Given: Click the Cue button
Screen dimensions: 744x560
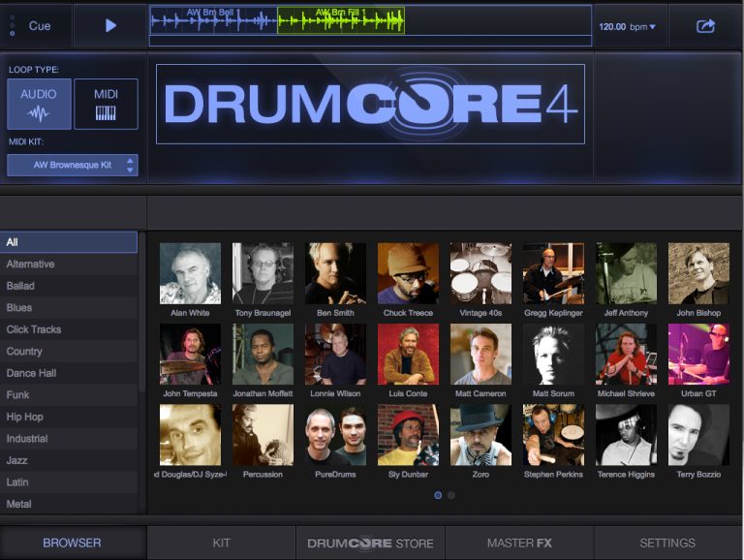Looking at the screenshot, I should click(40, 25).
